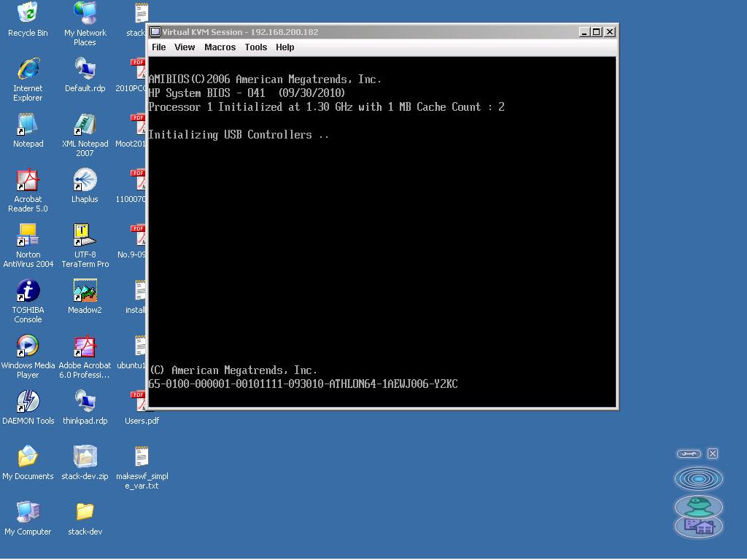This screenshot has width=747, height=560.
Task: Select the My Documents folder icon
Action: pos(28,457)
